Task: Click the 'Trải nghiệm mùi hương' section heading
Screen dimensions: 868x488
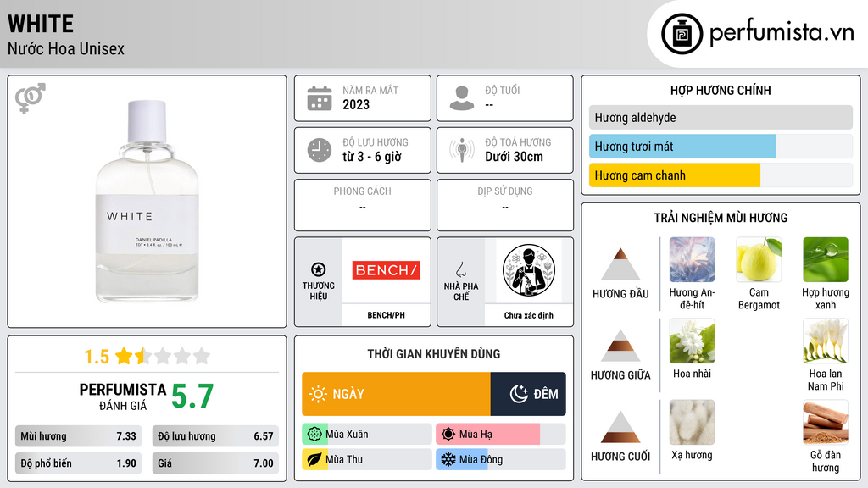Action: tap(721, 218)
